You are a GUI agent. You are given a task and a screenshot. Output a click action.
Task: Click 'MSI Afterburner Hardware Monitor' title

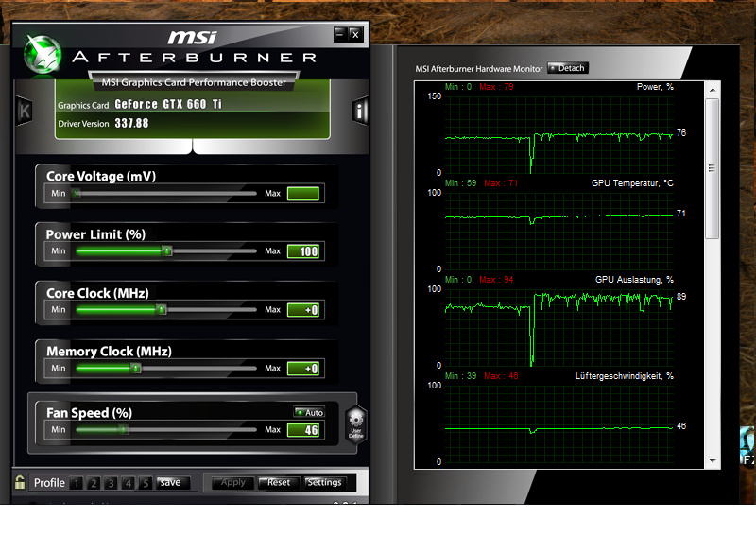click(x=479, y=69)
